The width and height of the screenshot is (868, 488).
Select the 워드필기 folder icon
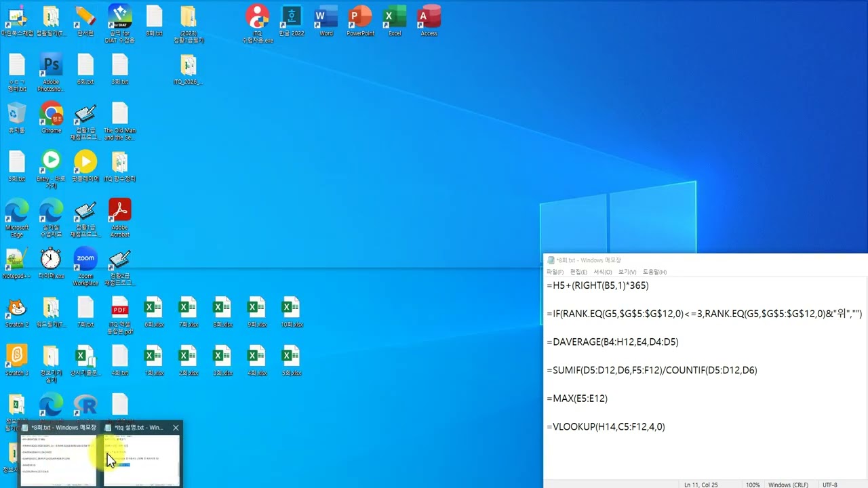coord(51,312)
